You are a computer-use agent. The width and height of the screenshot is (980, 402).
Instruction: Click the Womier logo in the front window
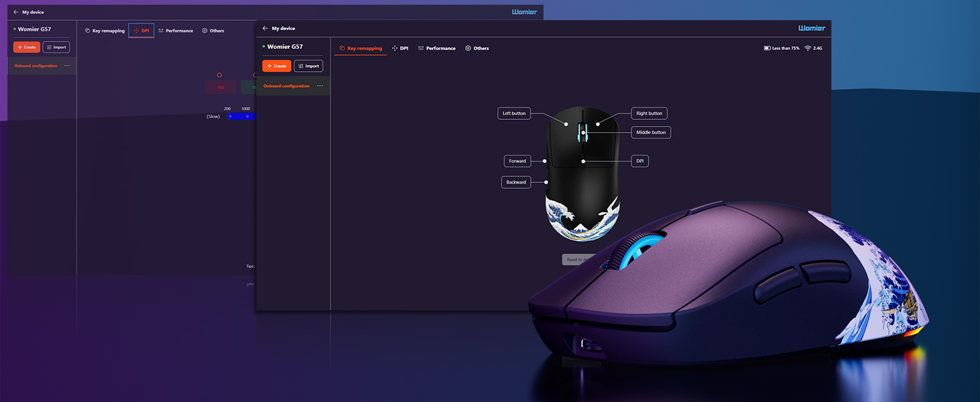click(x=811, y=28)
